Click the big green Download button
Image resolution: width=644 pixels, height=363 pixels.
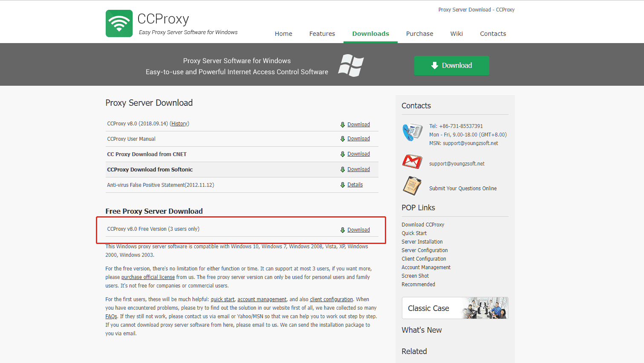tap(451, 66)
